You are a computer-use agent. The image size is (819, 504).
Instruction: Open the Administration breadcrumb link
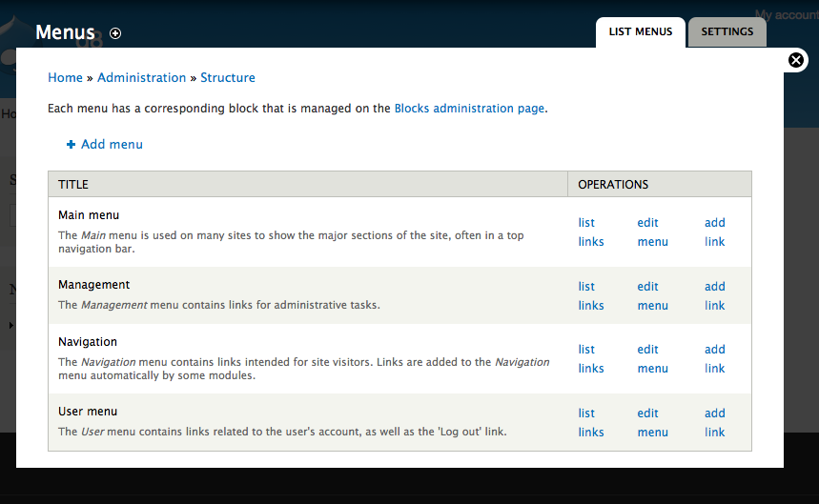pos(141,78)
